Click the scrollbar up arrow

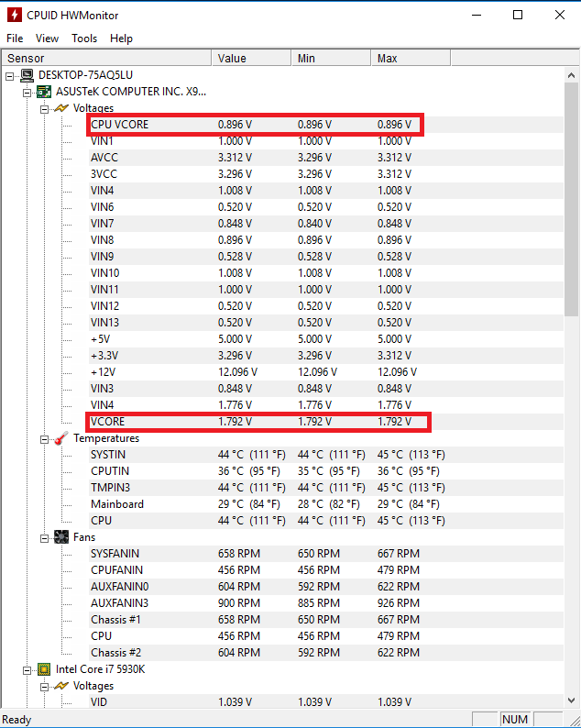point(571,75)
